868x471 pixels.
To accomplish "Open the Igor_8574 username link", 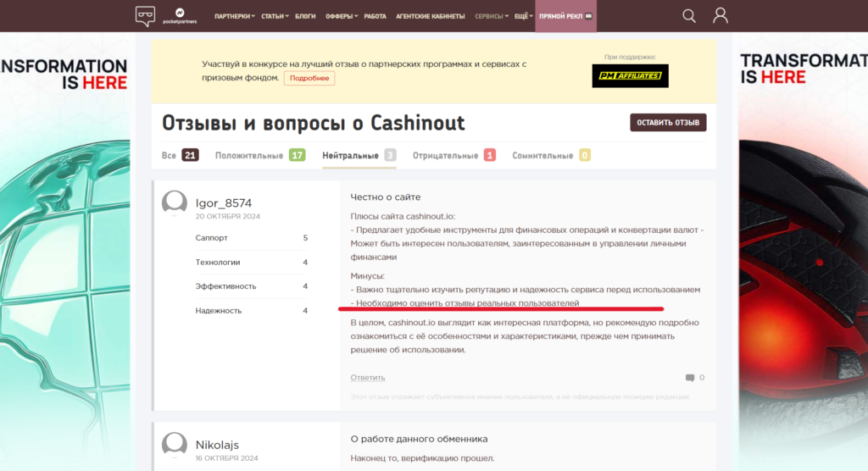I will (223, 203).
